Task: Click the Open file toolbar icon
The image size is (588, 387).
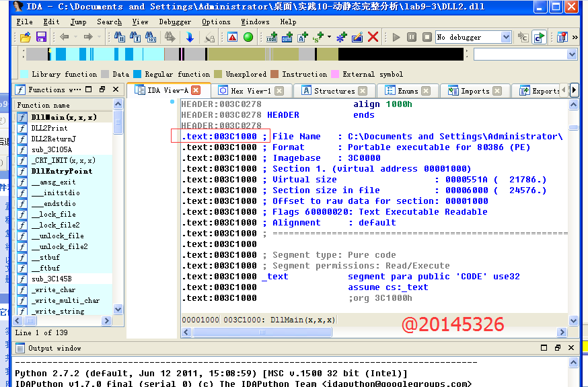Action: coord(26,37)
